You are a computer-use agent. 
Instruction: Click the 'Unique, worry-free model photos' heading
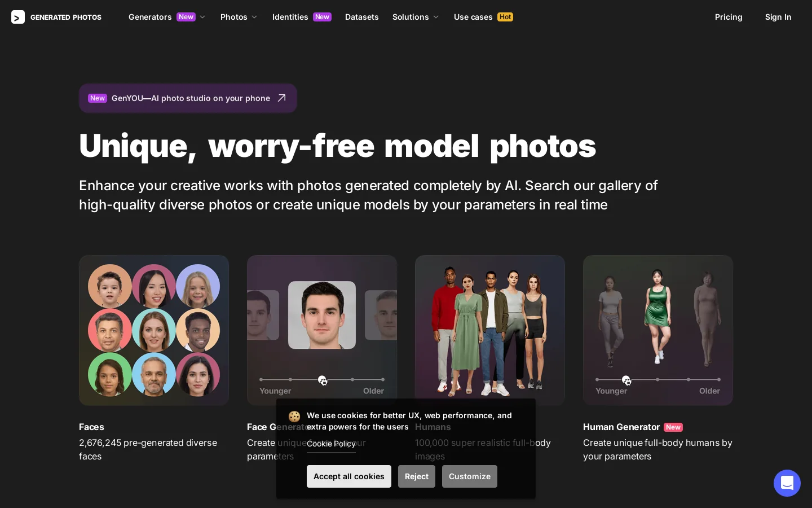337,146
